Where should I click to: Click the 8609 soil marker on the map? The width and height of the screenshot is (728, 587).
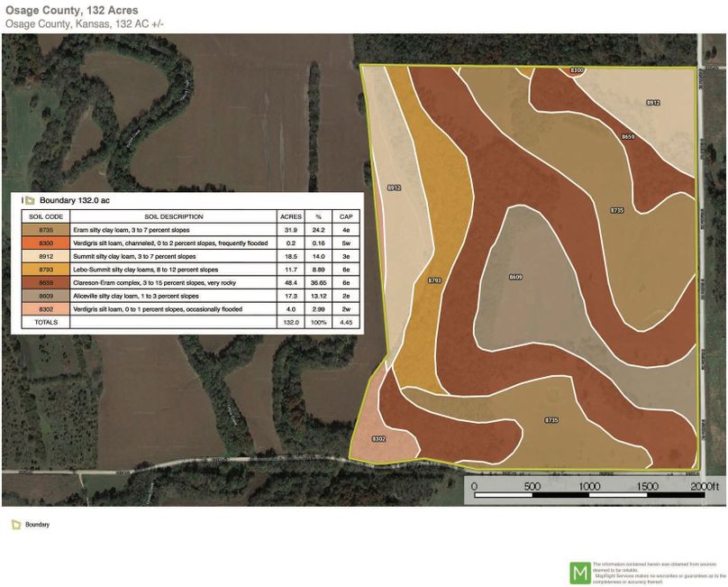point(517,277)
